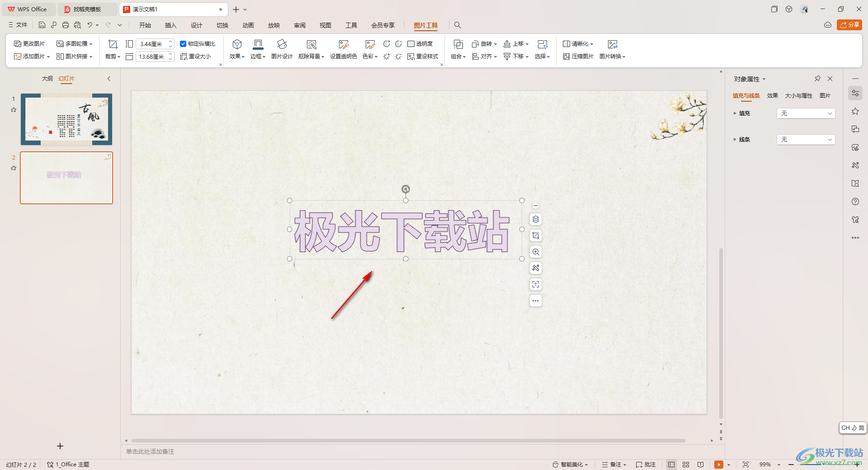Click the 分享 share button

[849, 25]
